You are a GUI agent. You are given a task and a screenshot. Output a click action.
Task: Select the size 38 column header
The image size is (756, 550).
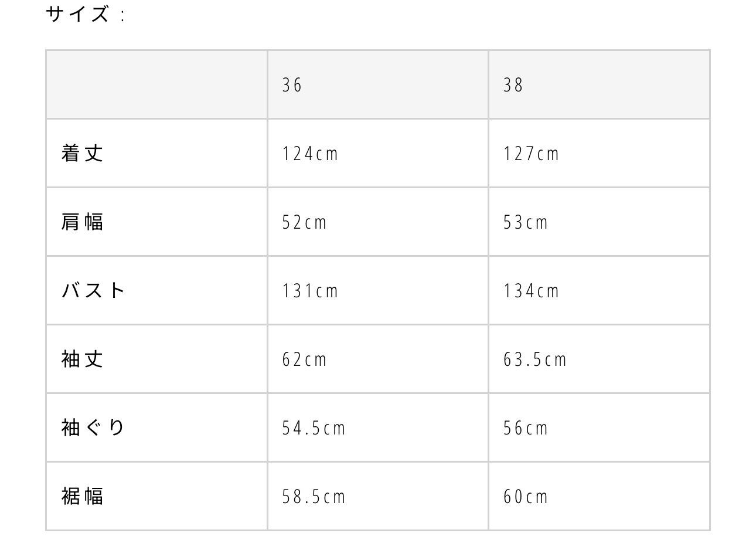click(x=513, y=86)
